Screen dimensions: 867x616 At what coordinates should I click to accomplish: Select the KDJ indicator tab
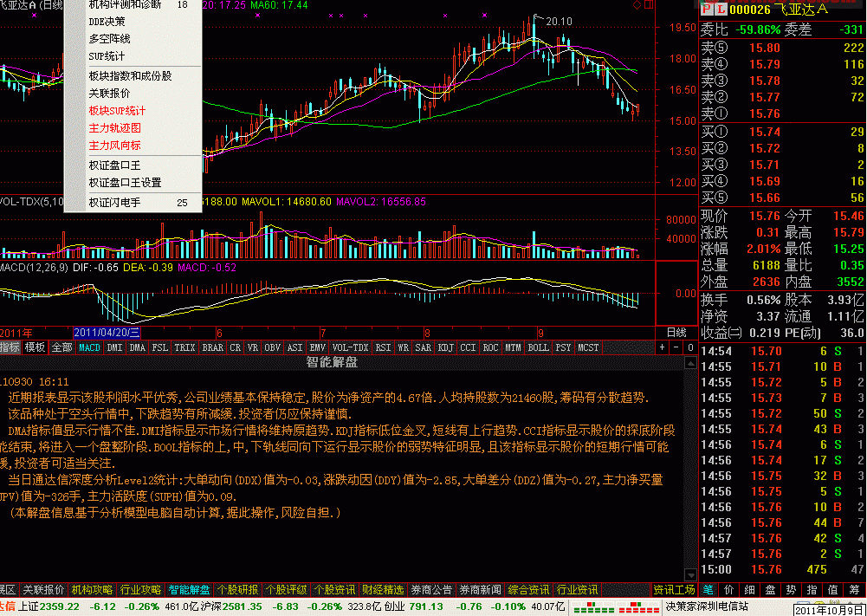[446, 347]
